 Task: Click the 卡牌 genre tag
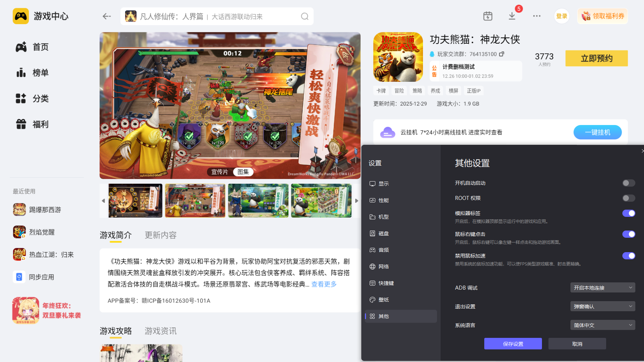pos(381,91)
